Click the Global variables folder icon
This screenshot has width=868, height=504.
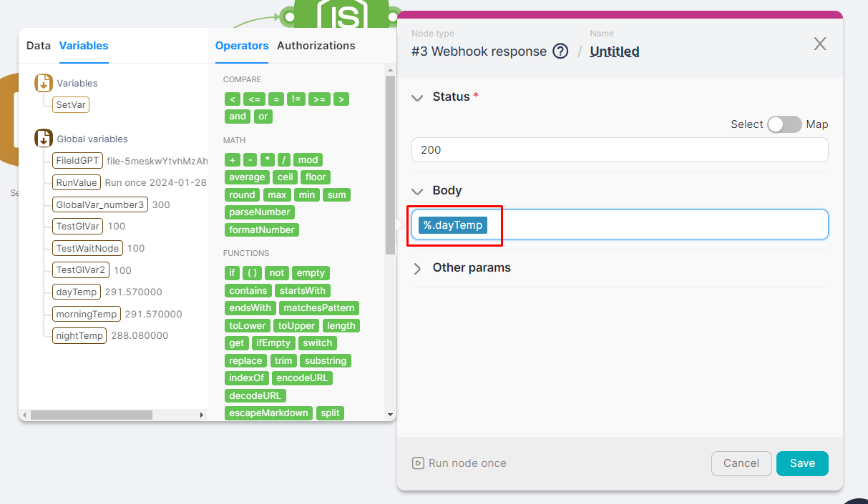tap(44, 139)
